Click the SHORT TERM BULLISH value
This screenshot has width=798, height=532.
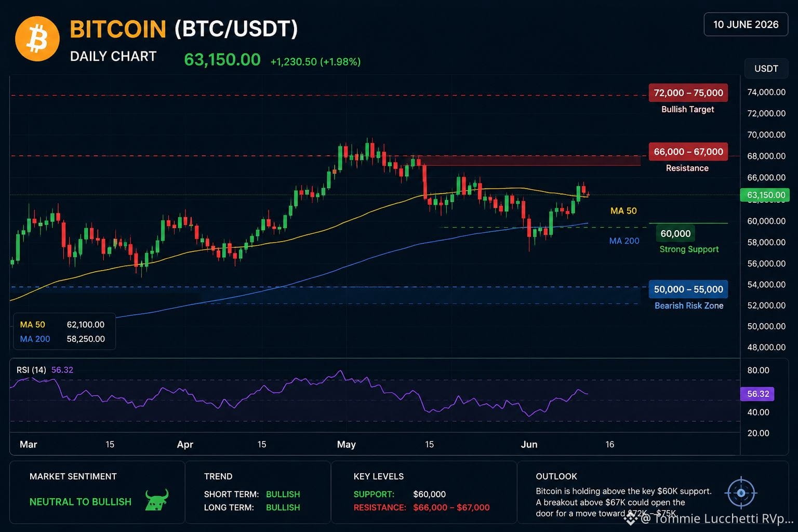point(283,494)
